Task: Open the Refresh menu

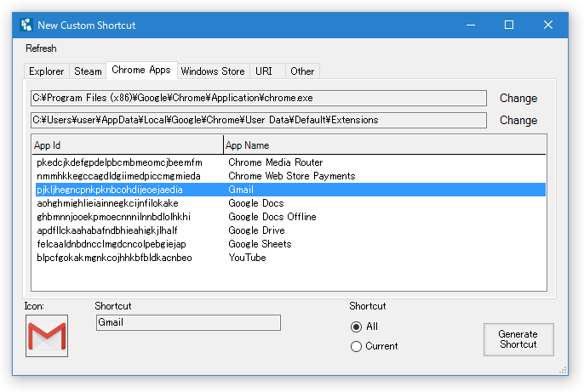Action: [x=41, y=48]
